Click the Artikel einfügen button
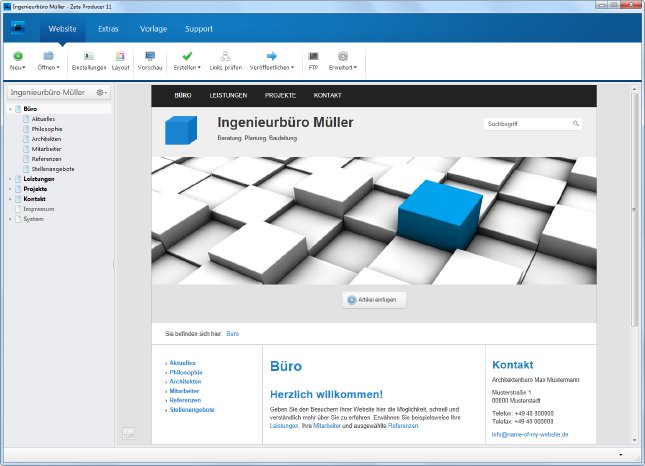This screenshot has width=645, height=466. point(374,299)
